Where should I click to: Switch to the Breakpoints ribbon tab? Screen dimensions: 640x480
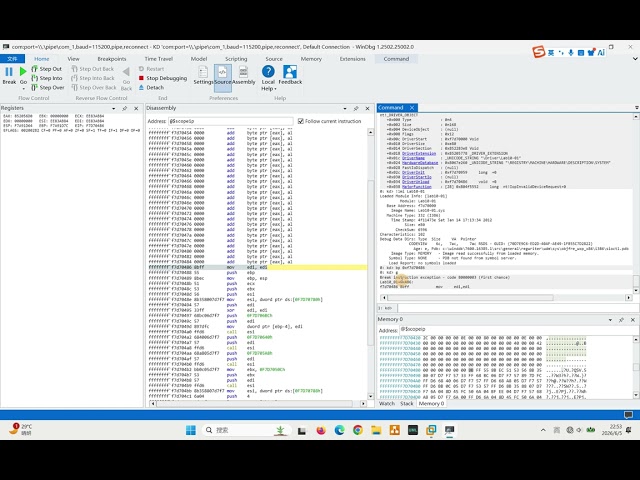[112, 59]
